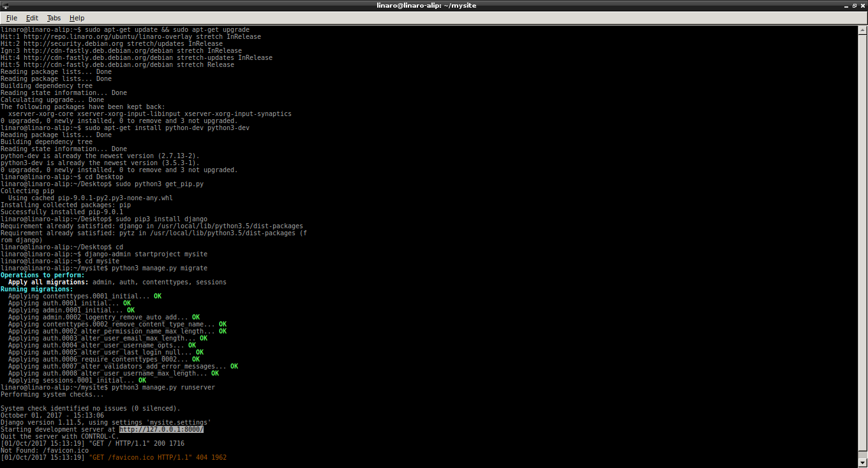Image resolution: width=868 pixels, height=468 pixels.
Task: Click 'Performing system checks...' line
Action: tap(52, 395)
